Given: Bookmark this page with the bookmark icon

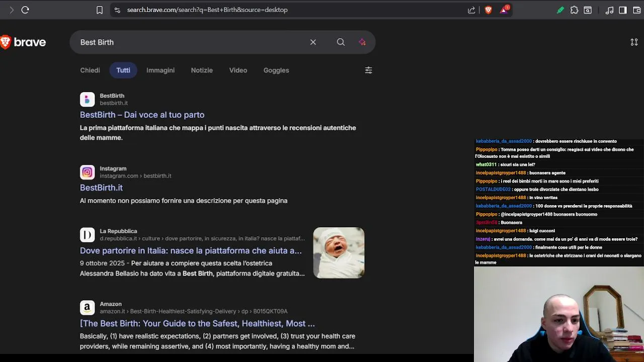Looking at the screenshot, I should coord(100,10).
